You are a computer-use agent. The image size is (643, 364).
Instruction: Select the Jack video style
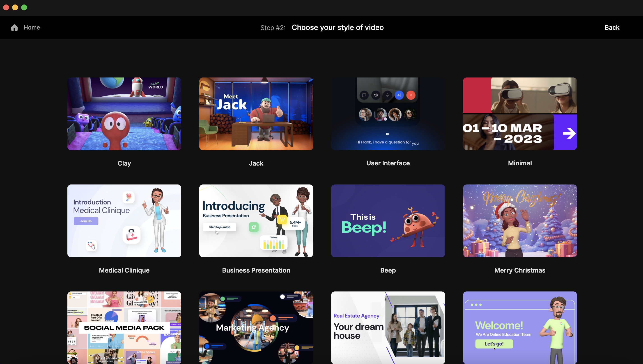256,113
